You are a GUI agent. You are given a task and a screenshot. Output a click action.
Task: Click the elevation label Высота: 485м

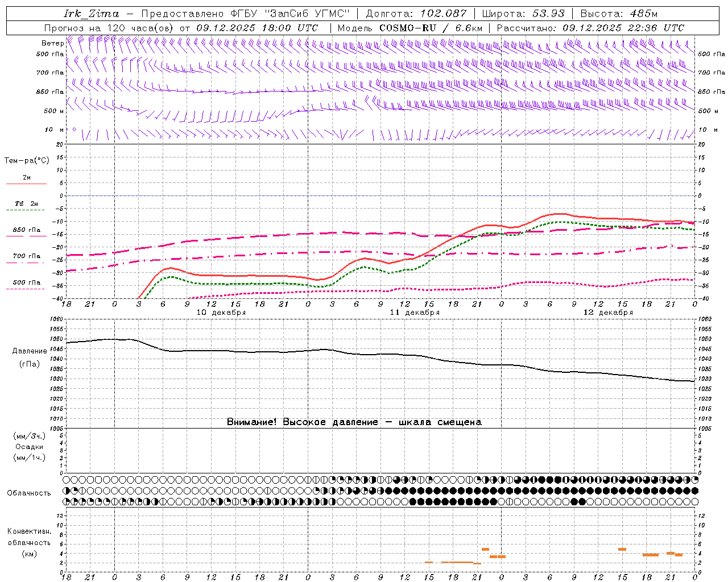(x=619, y=14)
